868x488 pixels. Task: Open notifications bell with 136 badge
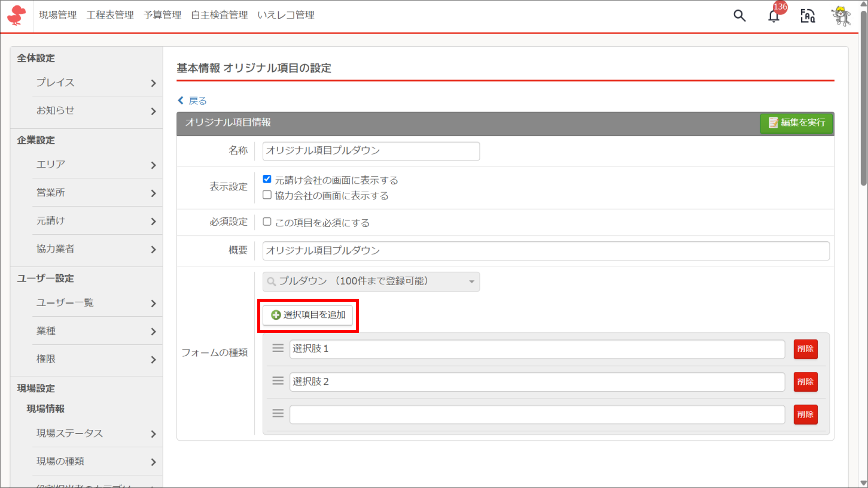(x=774, y=16)
